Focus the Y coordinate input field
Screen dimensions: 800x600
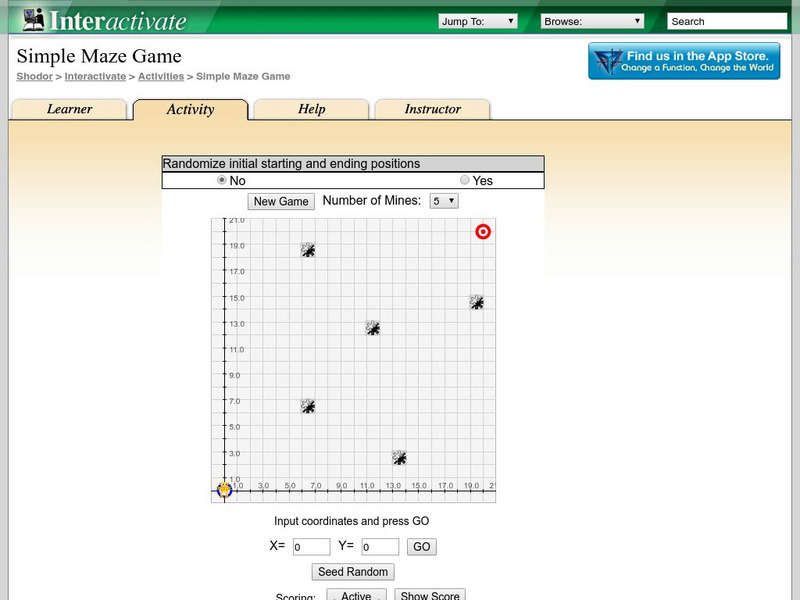click(380, 547)
